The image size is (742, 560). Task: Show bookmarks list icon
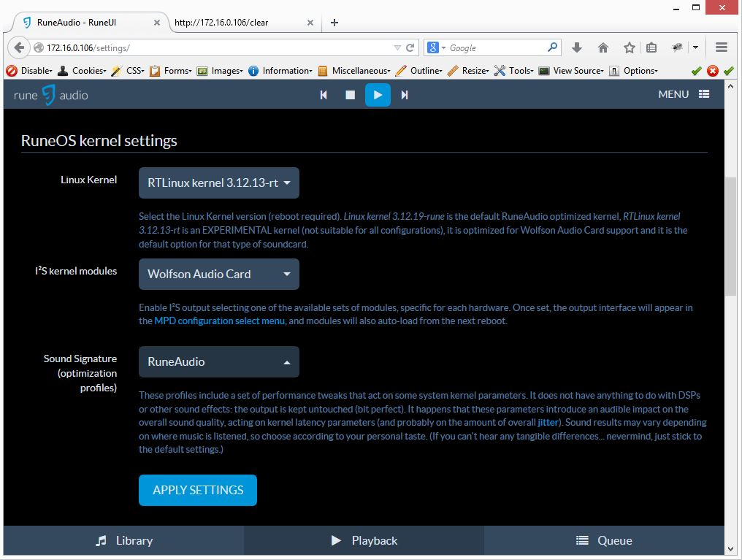tap(651, 47)
